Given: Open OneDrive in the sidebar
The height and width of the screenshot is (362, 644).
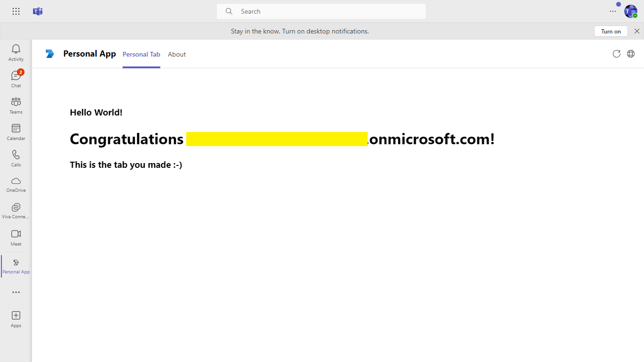Looking at the screenshot, I should (x=16, y=185).
